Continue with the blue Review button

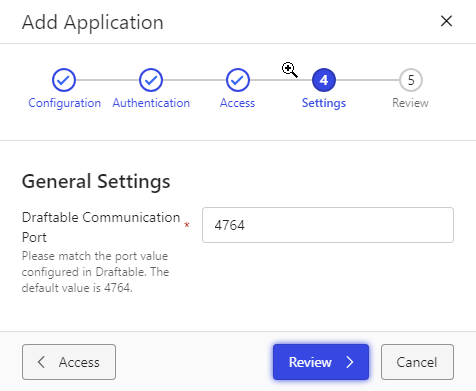coord(321,362)
